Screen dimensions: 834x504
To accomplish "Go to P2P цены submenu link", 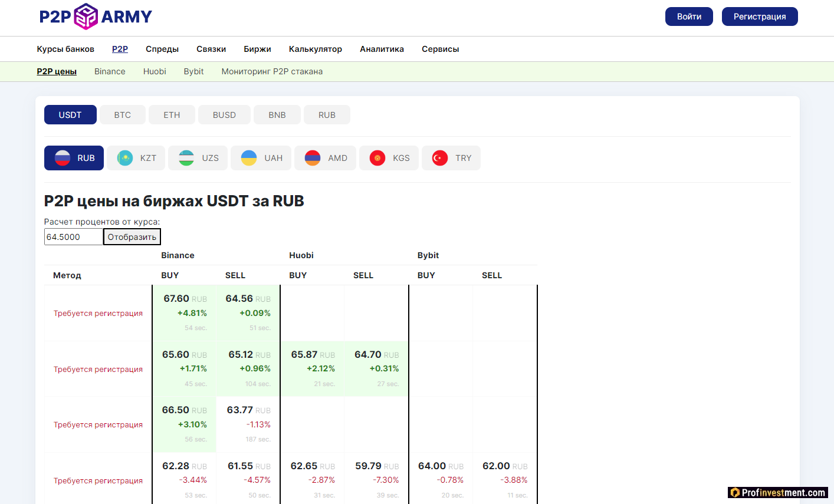I will [57, 71].
